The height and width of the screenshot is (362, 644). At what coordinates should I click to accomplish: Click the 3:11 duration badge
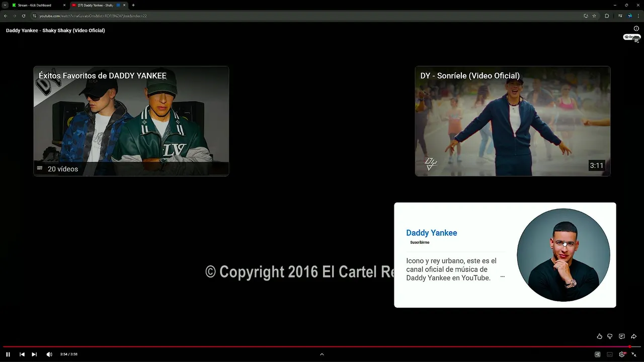[x=597, y=165]
